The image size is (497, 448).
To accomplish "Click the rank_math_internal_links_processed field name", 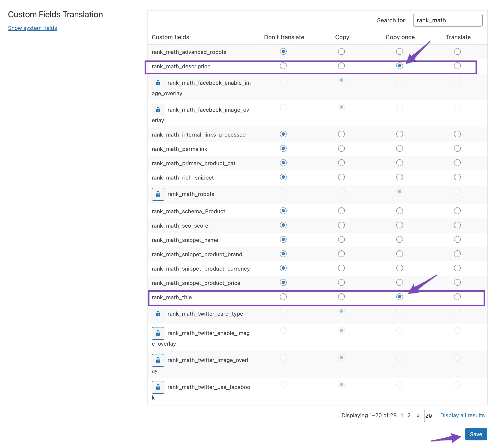I will [x=198, y=135].
